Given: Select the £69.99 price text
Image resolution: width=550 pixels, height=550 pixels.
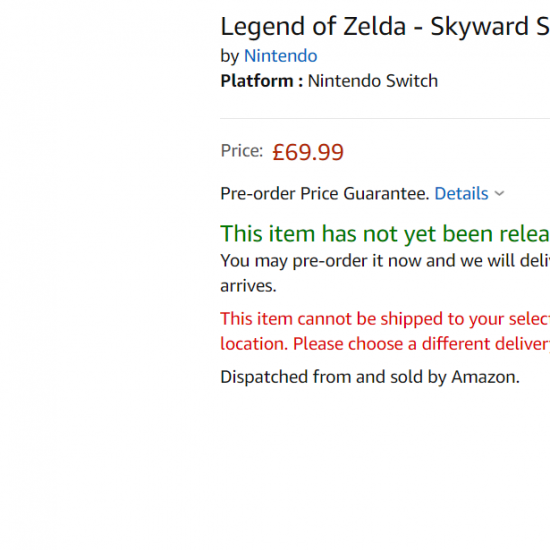Looking at the screenshot, I should coord(308,152).
